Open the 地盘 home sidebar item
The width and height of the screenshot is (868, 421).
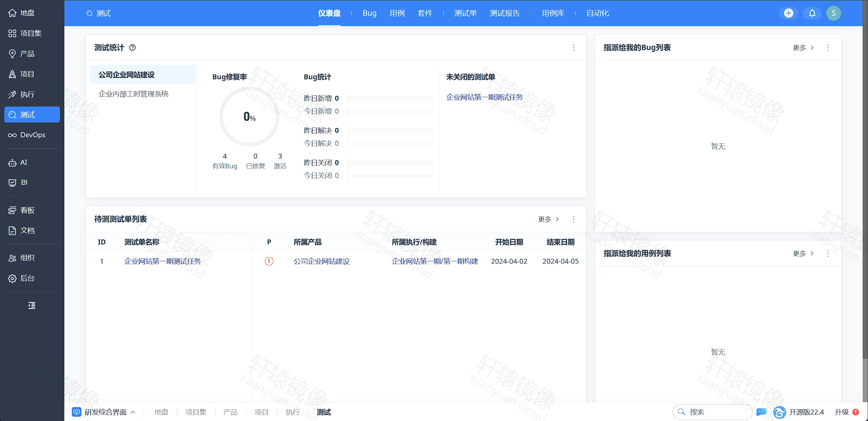tap(32, 13)
